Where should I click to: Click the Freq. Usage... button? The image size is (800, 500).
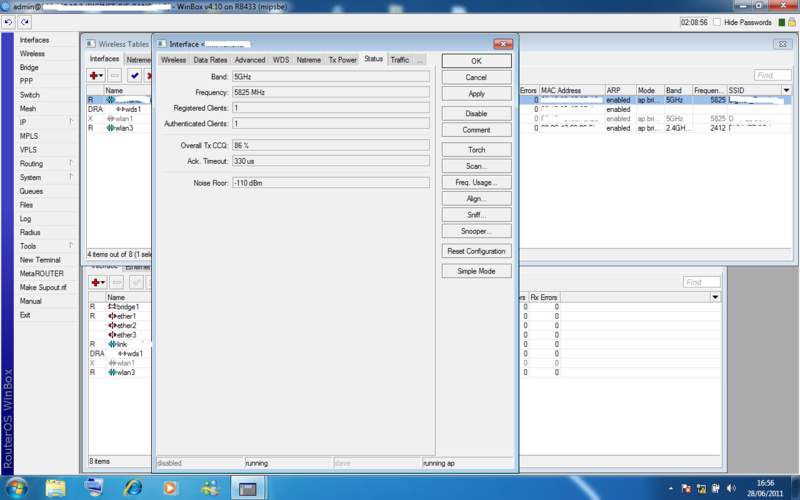[x=476, y=182]
